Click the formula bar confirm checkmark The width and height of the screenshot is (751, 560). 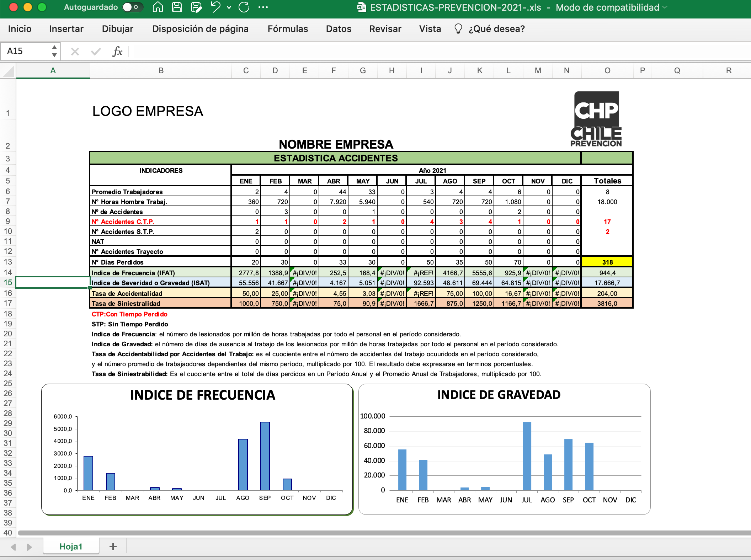(96, 52)
